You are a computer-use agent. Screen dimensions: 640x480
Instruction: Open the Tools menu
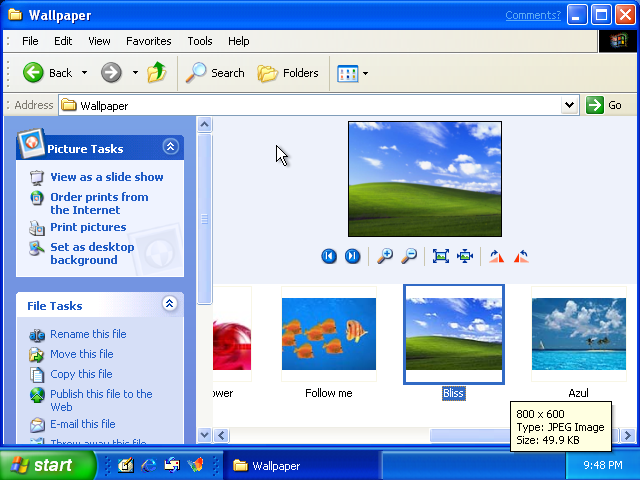[200, 41]
